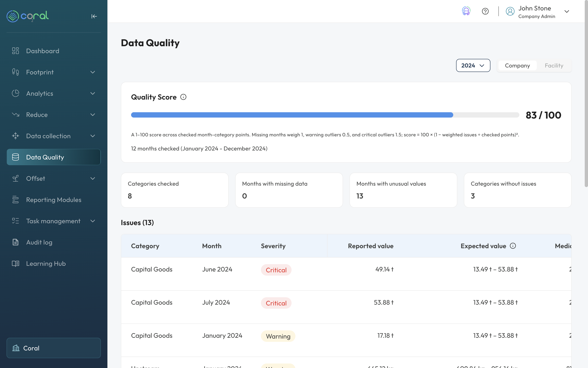Image resolution: width=588 pixels, height=368 pixels.
Task: Click the Data Quality page heading
Action: (150, 43)
